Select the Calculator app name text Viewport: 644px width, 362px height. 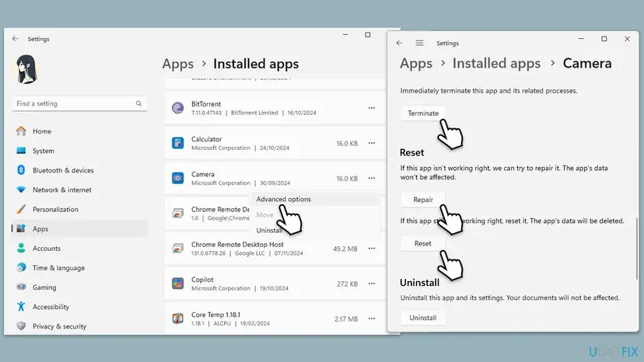[207, 139]
